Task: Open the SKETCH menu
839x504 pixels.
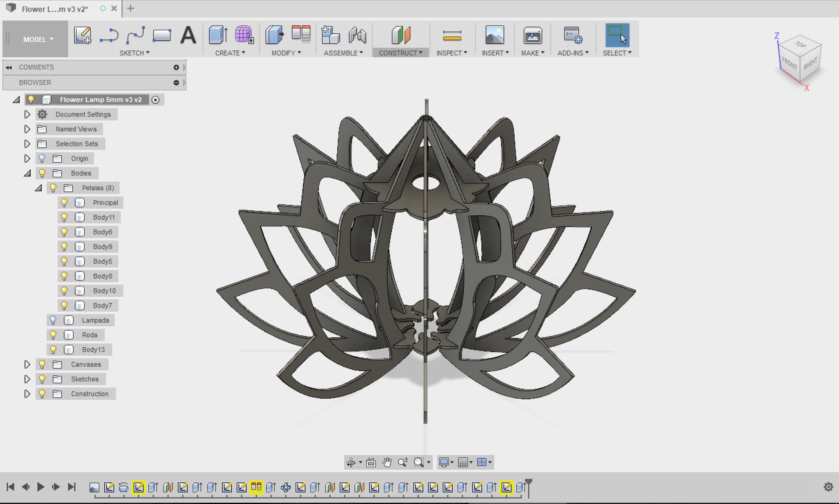Action: (135, 53)
